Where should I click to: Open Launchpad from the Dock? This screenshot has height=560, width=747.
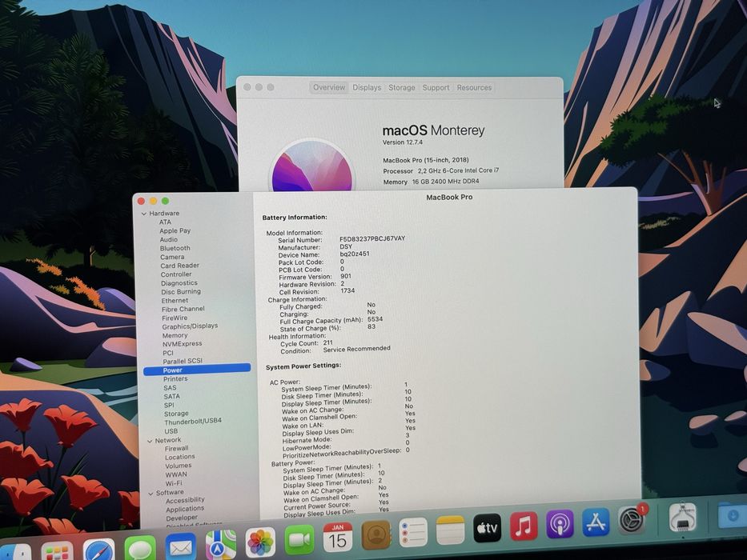click(x=57, y=551)
